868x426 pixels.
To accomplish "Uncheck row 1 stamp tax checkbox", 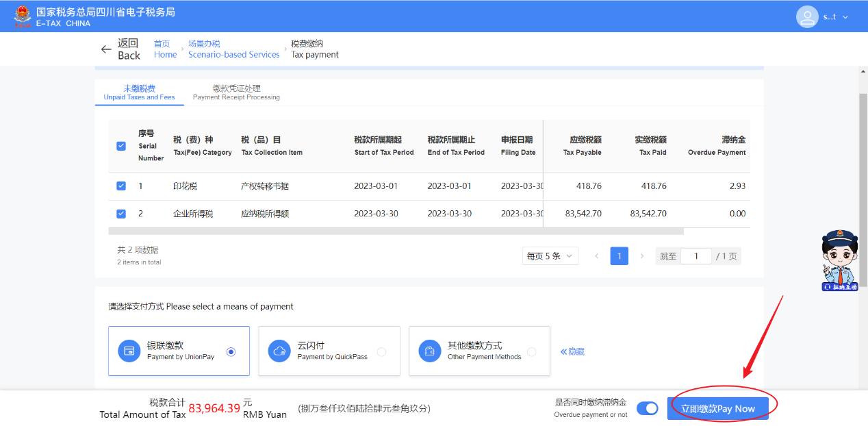I will [121, 186].
